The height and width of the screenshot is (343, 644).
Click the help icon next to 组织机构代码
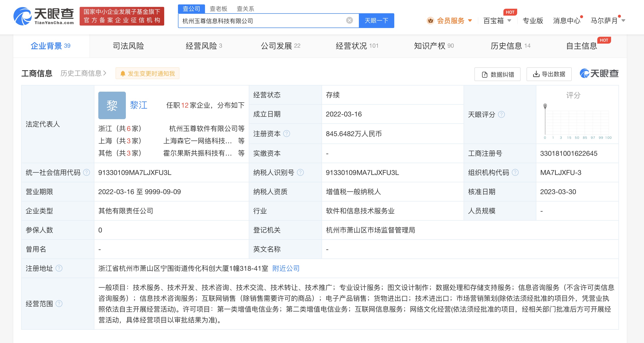515,172
